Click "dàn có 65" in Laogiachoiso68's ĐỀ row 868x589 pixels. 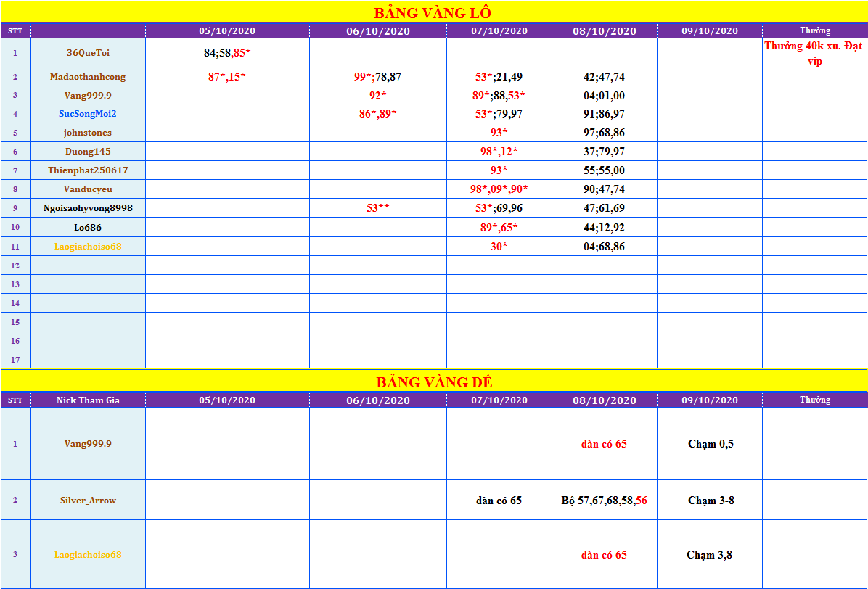605,555
